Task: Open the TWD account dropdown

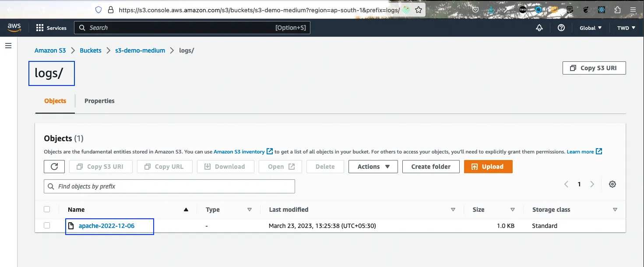Action: 626,28
